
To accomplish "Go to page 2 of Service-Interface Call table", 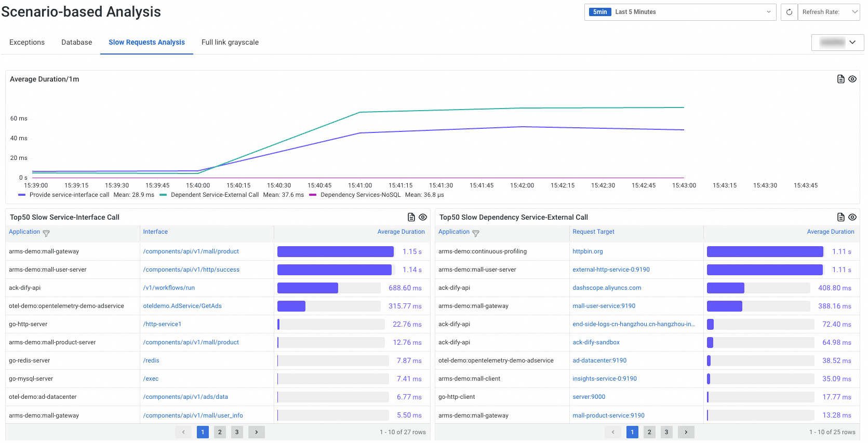I will [220, 432].
